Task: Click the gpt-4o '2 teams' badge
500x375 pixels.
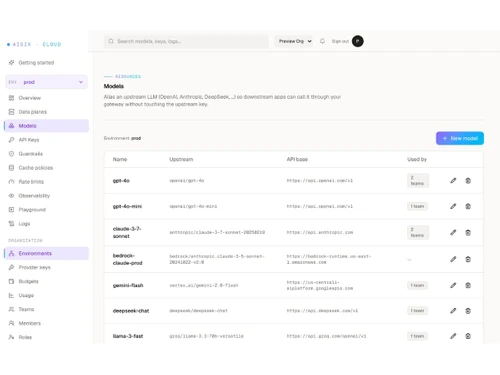Action: point(418,181)
